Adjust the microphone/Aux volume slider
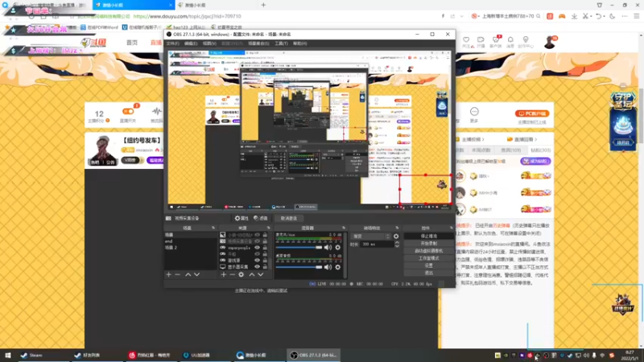 click(x=299, y=248)
